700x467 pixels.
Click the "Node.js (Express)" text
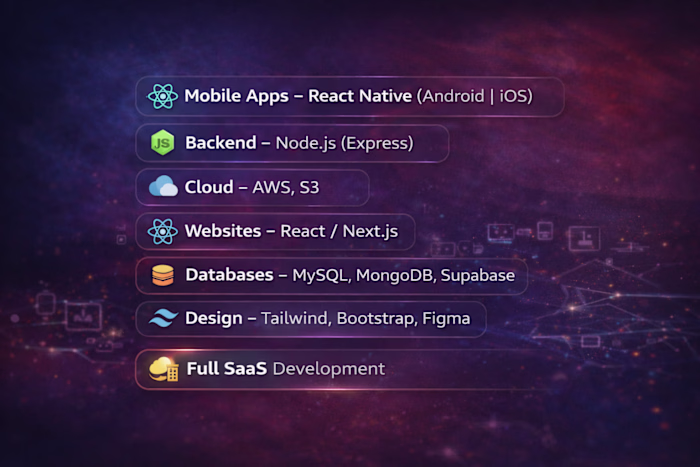click(345, 143)
